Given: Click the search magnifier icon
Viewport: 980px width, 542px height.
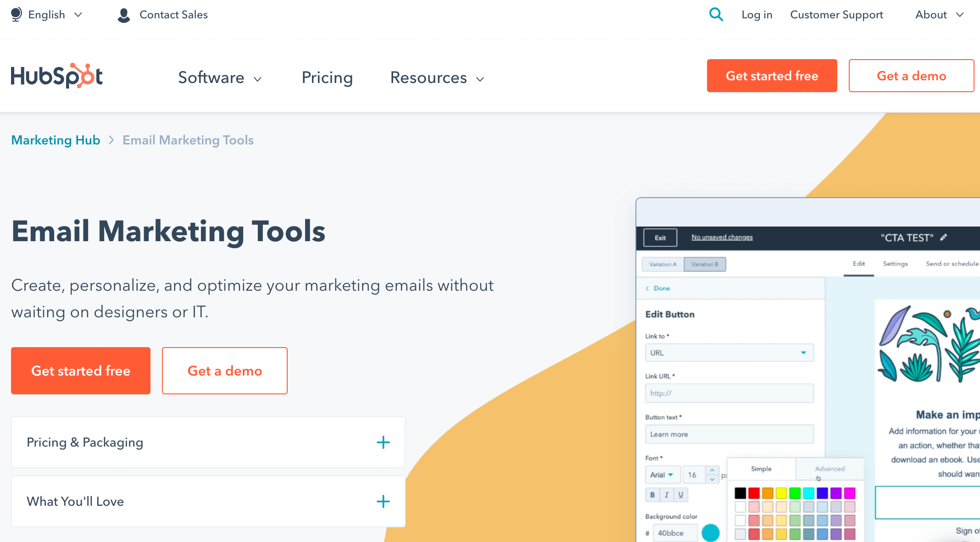Looking at the screenshot, I should point(716,15).
